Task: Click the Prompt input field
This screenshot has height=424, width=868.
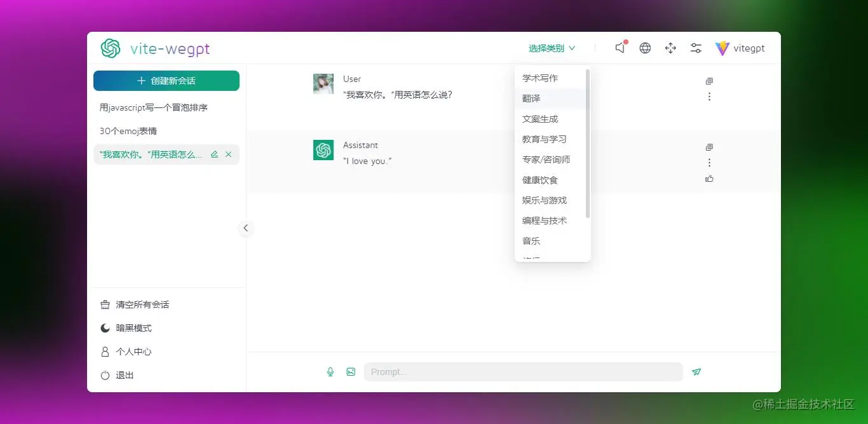Action: coord(523,372)
